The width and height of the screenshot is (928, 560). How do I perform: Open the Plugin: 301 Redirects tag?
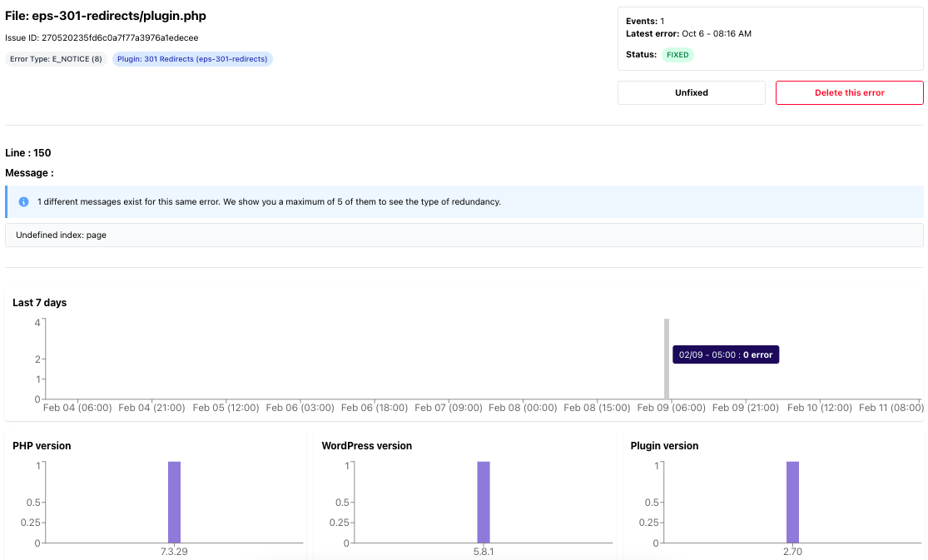(192, 59)
